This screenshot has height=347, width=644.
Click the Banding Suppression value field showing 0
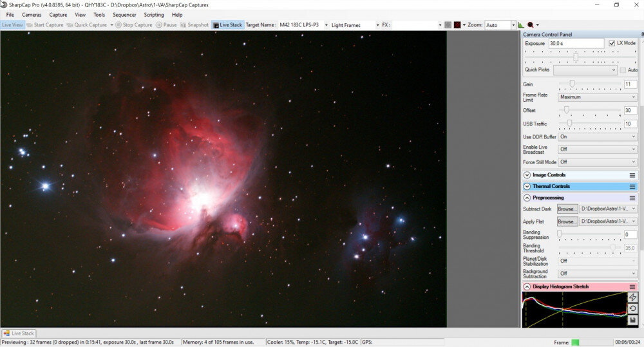click(630, 234)
